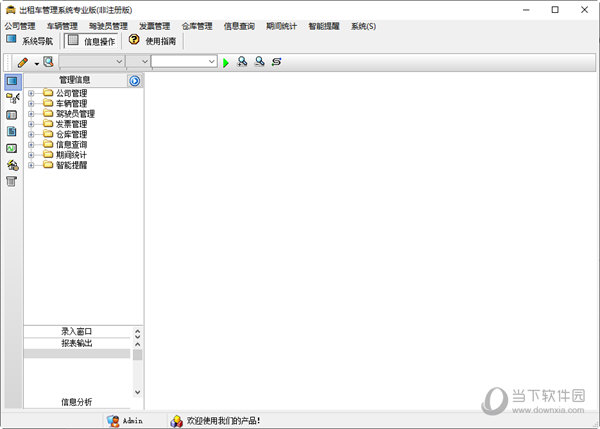The image size is (600, 429).
Task: Click the first binoculars search icon
Action: point(242,62)
